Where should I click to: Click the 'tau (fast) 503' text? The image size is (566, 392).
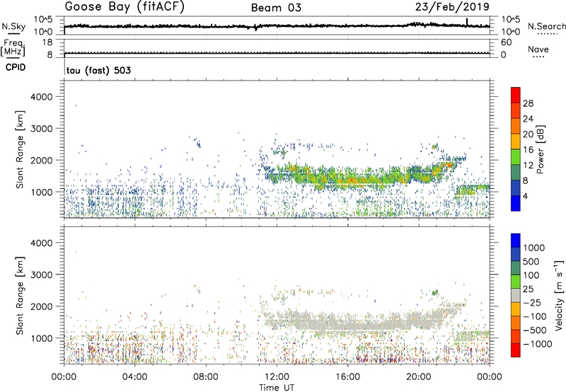tap(98, 70)
